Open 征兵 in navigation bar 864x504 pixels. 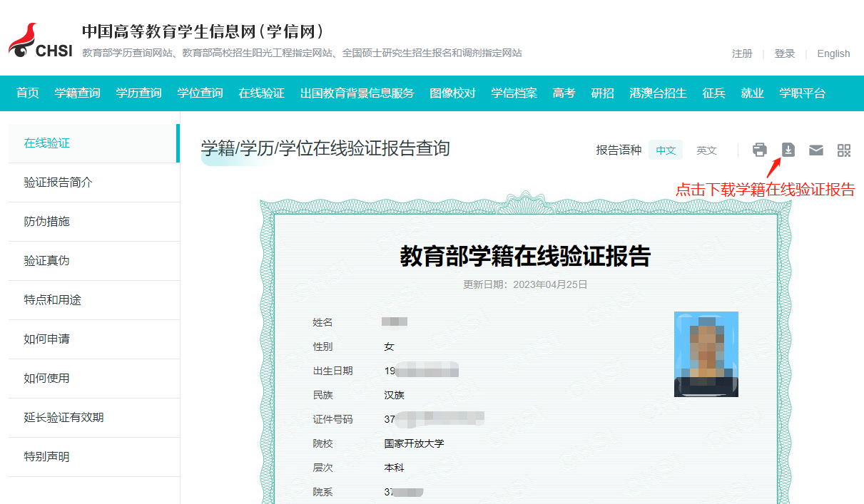pos(714,93)
